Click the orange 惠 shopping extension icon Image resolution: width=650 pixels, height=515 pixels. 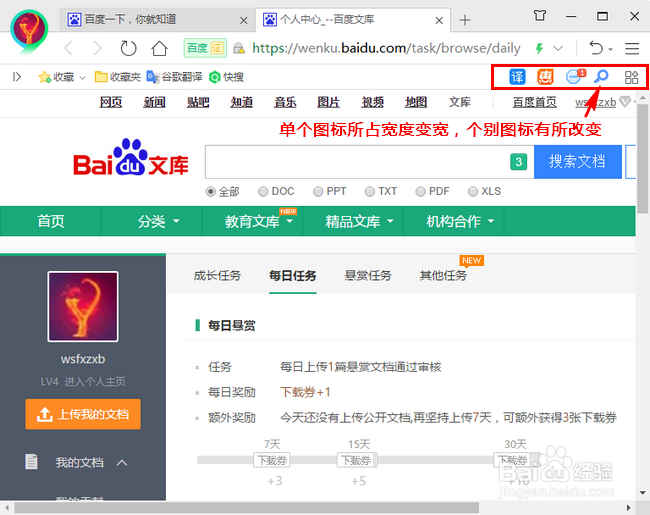pyautogui.click(x=545, y=77)
